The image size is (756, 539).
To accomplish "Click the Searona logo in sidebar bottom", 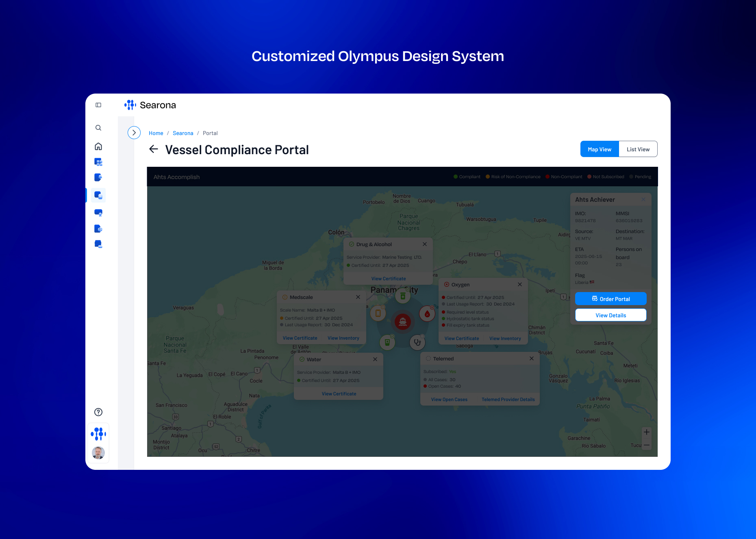I will tap(98, 434).
